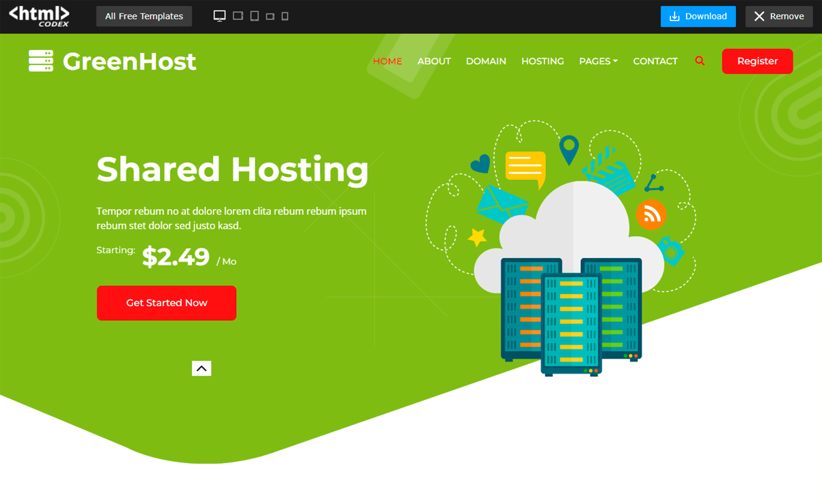Viewport: 822px width, 504px height.
Task: Select the ABOUT navigation menu item
Action: point(434,61)
